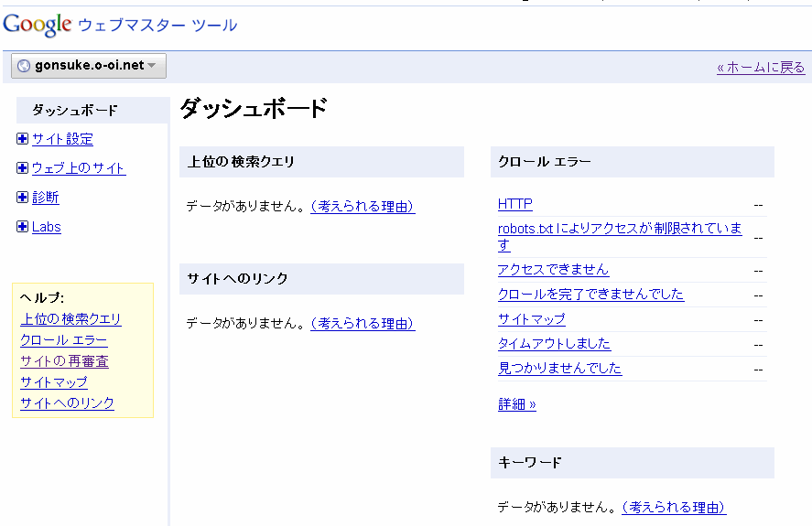
Task: Click the 上位の検索クエリ section header
Action: pyautogui.click(x=321, y=162)
